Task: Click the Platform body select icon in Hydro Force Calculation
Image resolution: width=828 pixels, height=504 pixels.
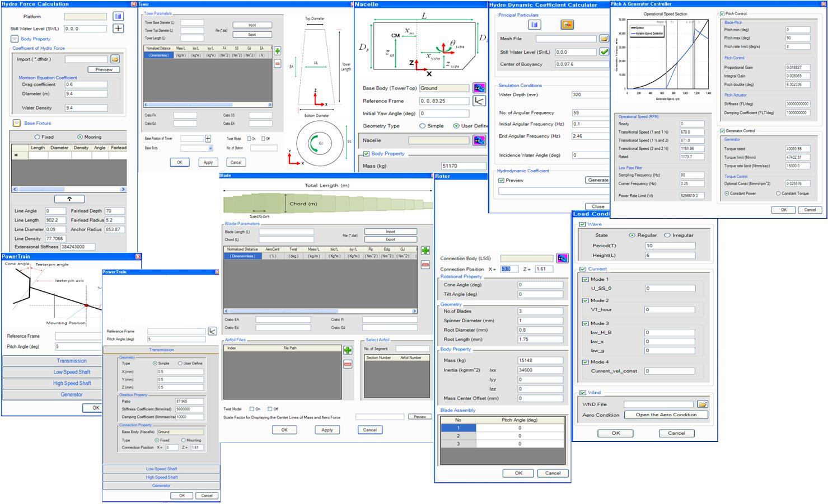Action: tap(118, 16)
